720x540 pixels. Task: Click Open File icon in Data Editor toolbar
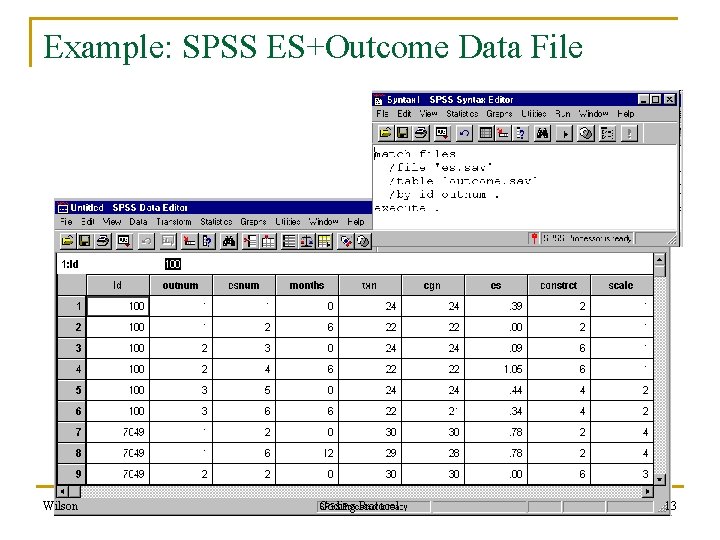coord(67,241)
